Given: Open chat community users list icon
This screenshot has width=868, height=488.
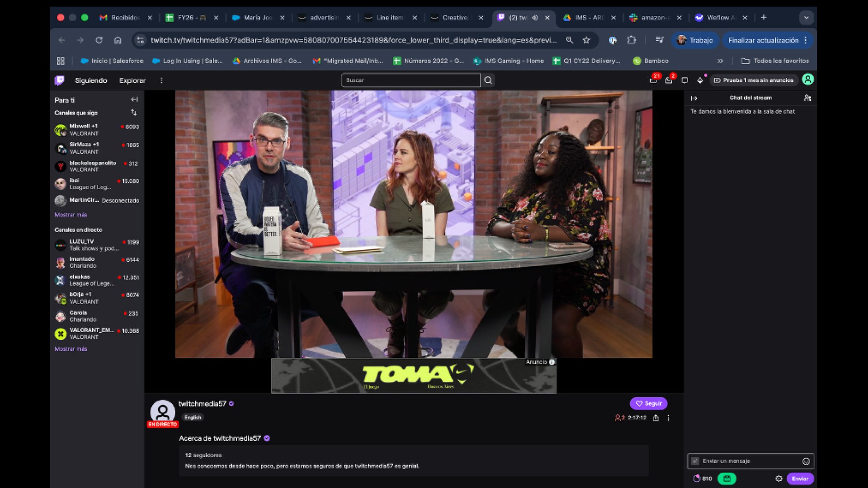Looking at the screenshot, I should click(x=807, y=98).
